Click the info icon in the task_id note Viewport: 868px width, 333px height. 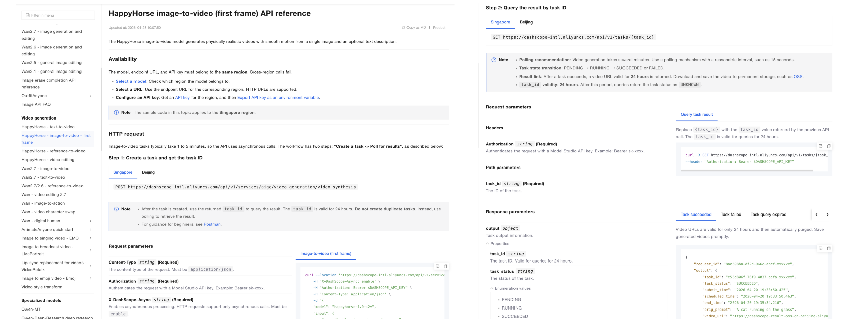pos(116,209)
